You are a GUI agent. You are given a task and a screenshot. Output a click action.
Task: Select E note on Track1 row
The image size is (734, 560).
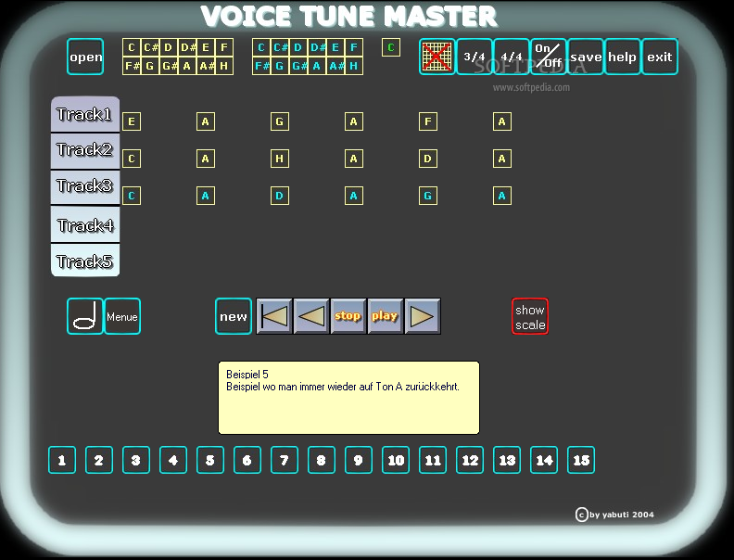[132, 121]
